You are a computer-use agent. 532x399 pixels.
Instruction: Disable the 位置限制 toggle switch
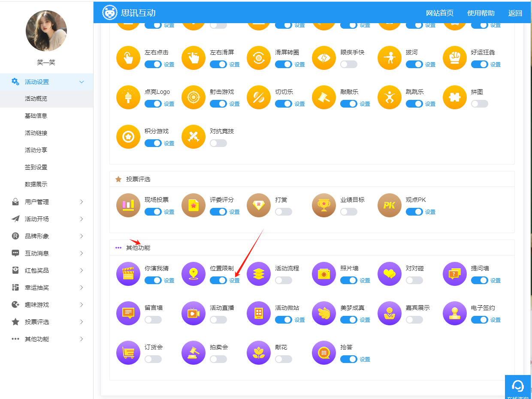coord(218,280)
